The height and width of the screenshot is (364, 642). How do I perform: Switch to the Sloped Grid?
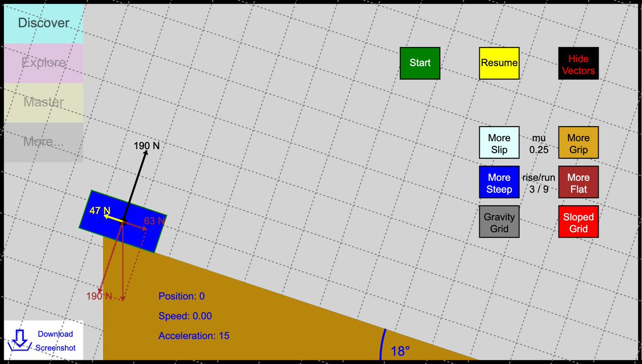pos(578,222)
